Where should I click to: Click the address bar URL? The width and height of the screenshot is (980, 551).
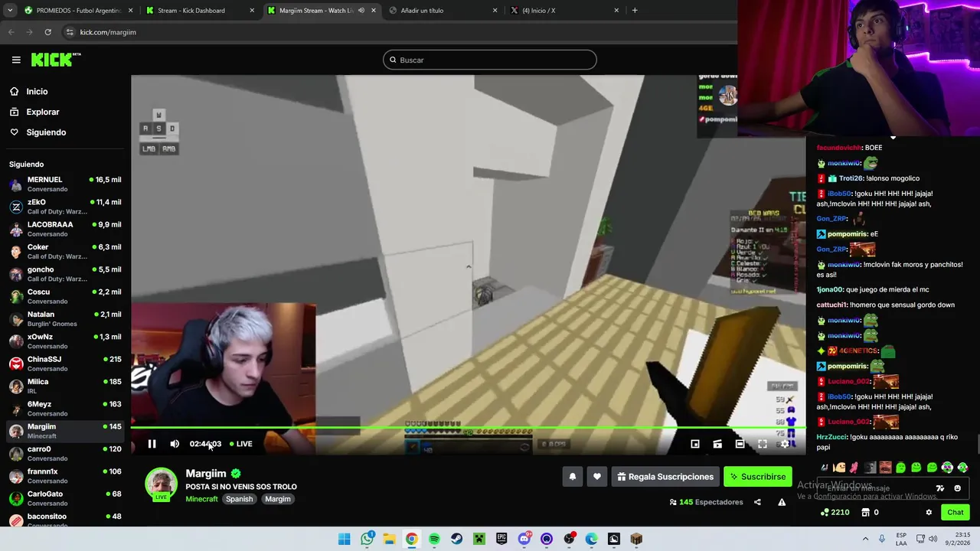pyautogui.click(x=108, y=32)
